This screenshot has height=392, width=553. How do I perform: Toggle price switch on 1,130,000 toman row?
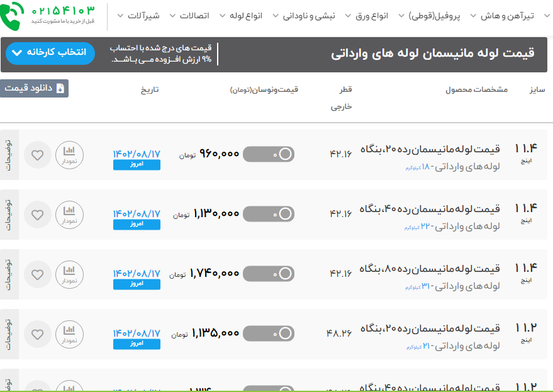point(269,214)
